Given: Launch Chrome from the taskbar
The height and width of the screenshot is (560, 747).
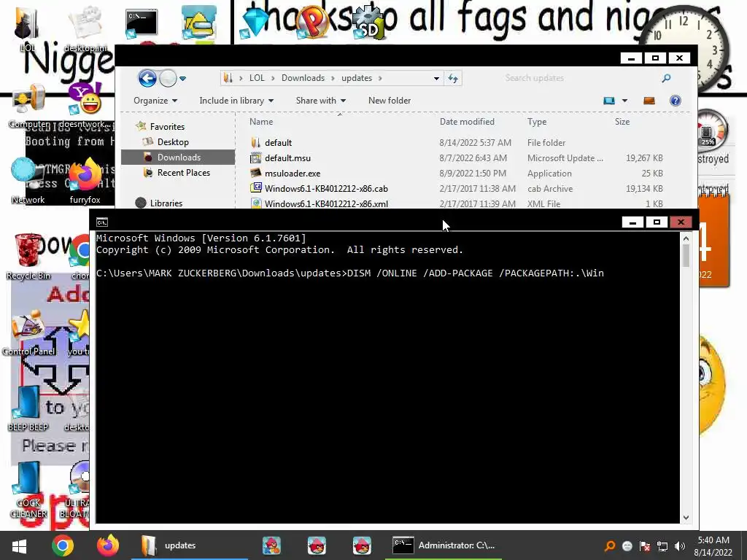Looking at the screenshot, I should pyautogui.click(x=63, y=545).
